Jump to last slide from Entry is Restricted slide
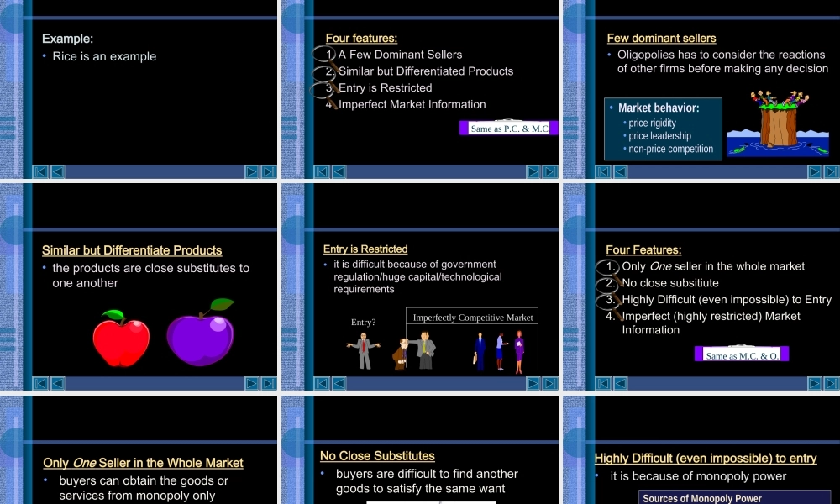 click(550, 383)
